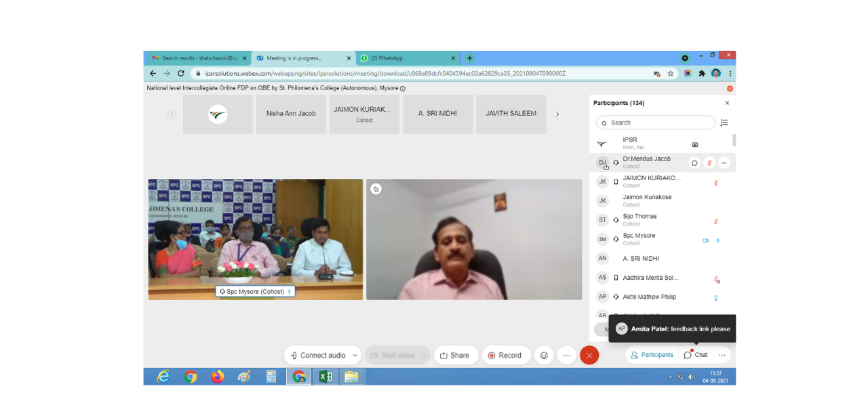
Task: Switch to the Search results Gmail tab
Action: pos(197,58)
